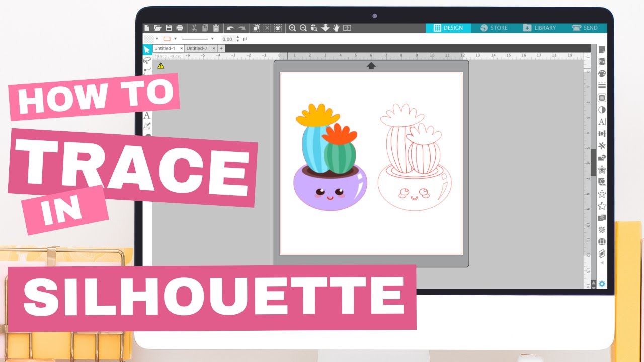Collapse the right panel with small arrow
The height and width of the screenshot is (362, 644).
point(602,263)
